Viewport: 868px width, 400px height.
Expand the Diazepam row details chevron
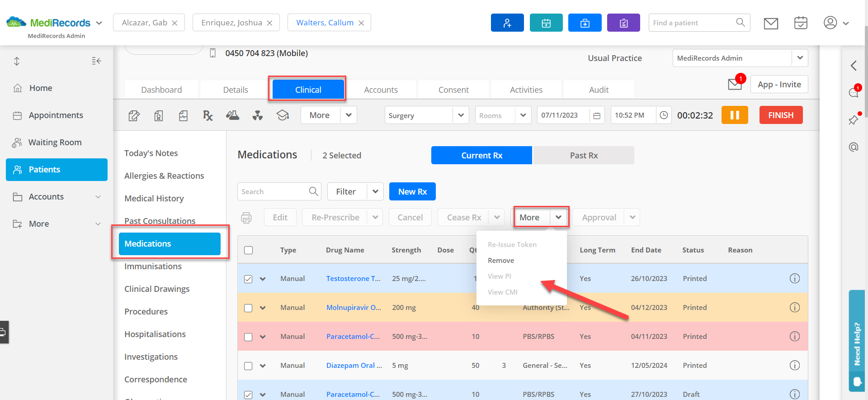263,366
